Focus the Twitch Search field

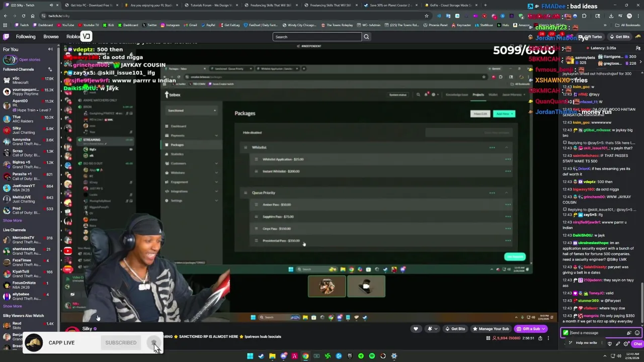[317, 37]
